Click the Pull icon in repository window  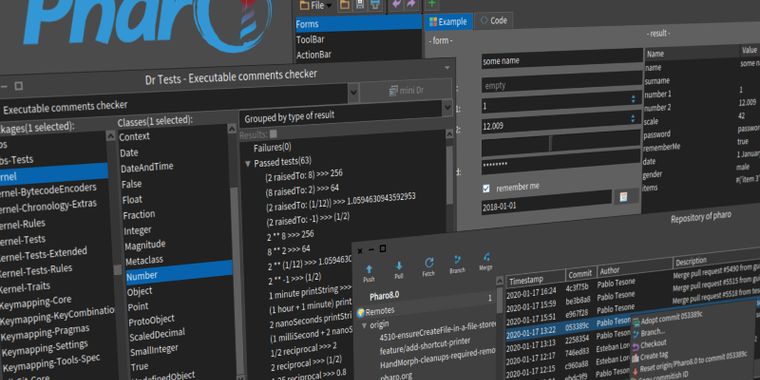[399, 266]
